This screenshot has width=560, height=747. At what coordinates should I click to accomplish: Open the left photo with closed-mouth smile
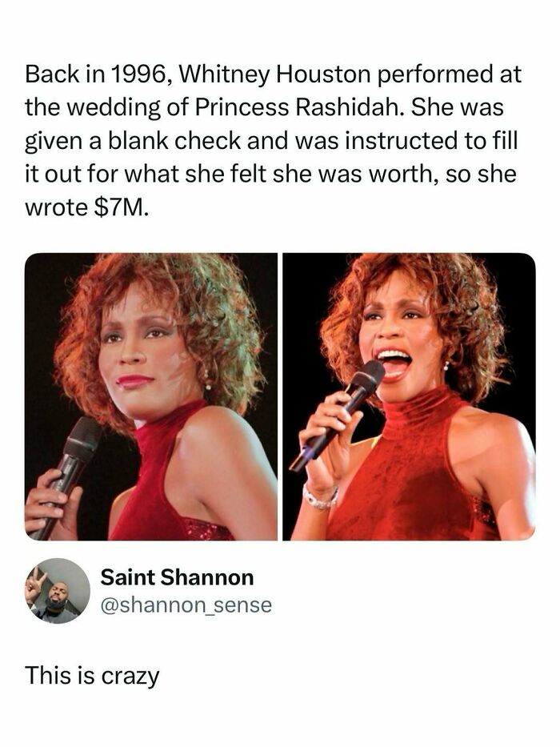pos(151,396)
